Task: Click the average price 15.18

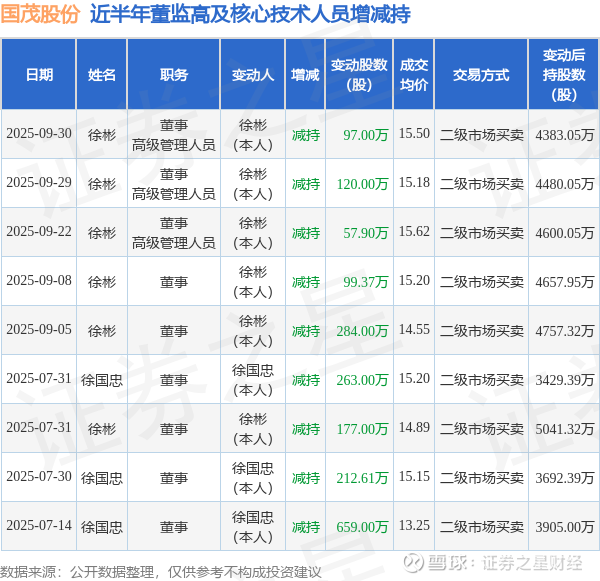Action: pos(414,183)
